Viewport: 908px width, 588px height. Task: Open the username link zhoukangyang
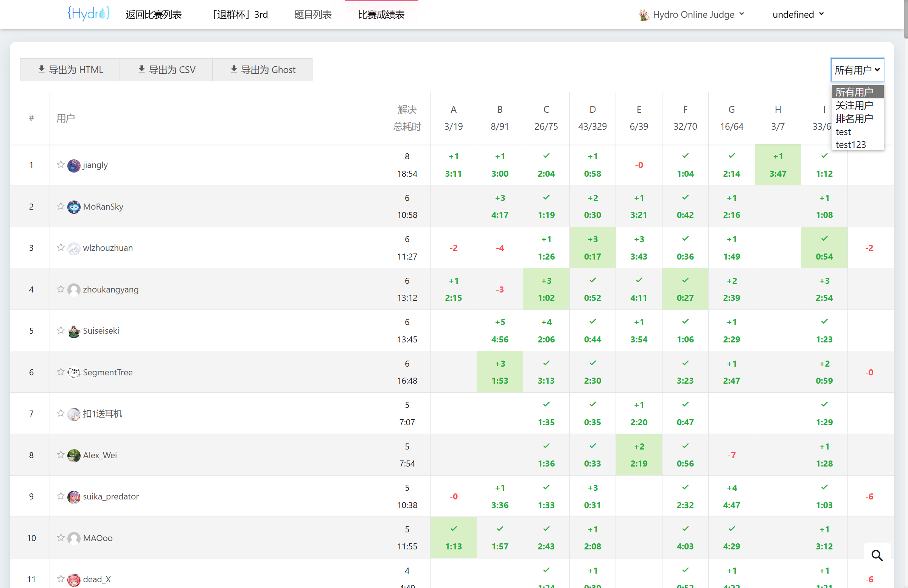(x=110, y=289)
